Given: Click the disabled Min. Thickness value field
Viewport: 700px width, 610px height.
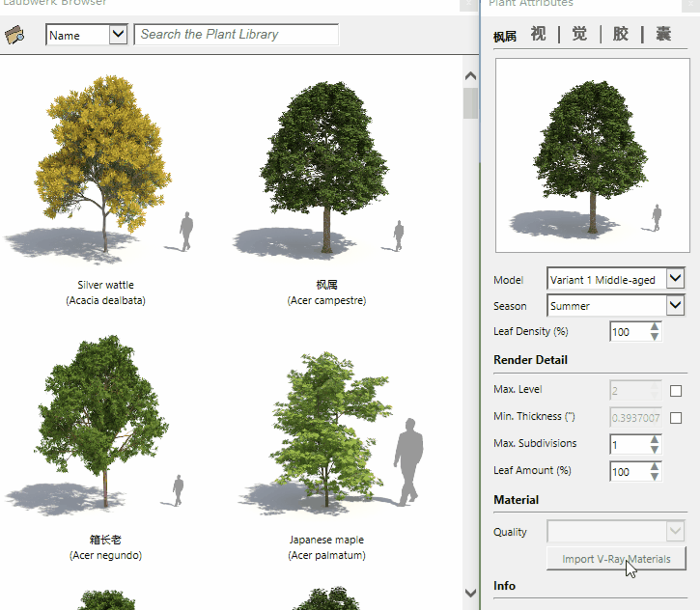Looking at the screenshot, I should click(x=635, y=418).
